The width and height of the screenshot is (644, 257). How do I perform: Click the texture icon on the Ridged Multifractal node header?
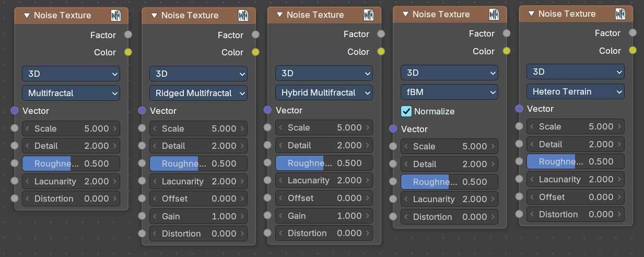[x=243, y=16]
